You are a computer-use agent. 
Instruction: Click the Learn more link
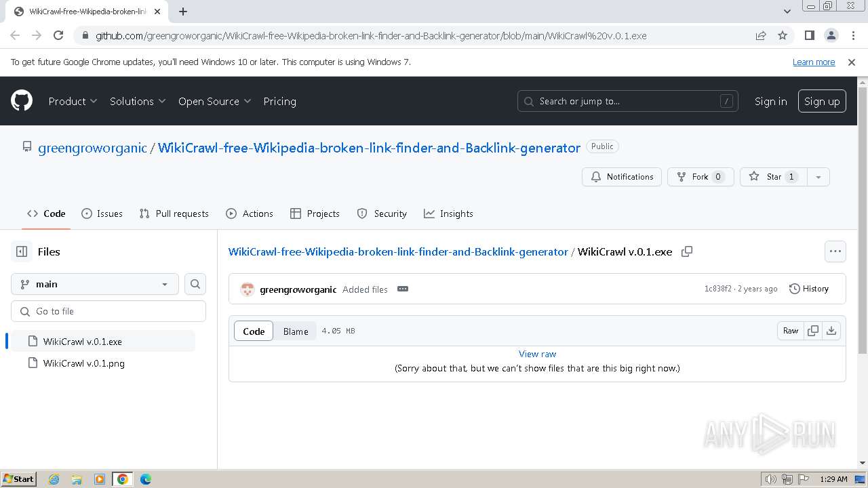[814, 62]
